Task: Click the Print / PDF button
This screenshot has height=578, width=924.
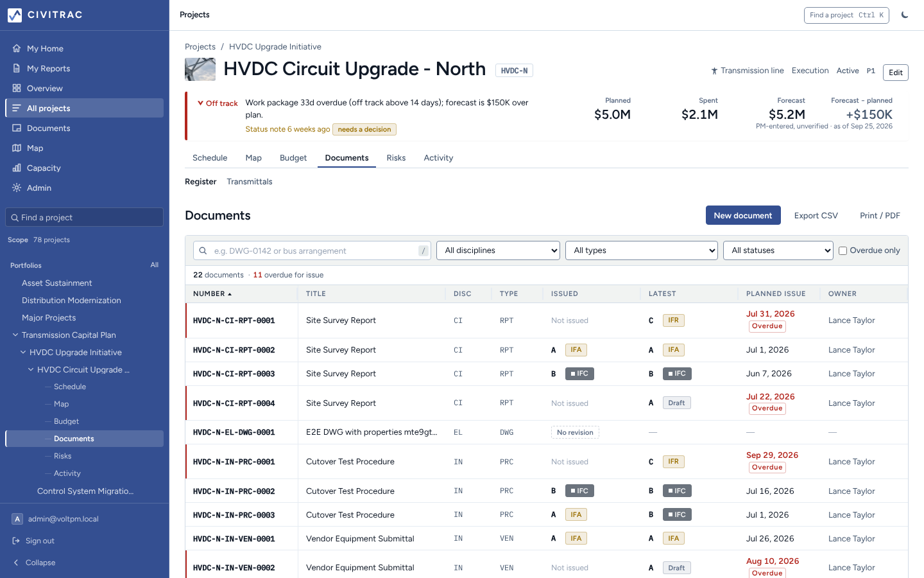Action: coord(880,216)
